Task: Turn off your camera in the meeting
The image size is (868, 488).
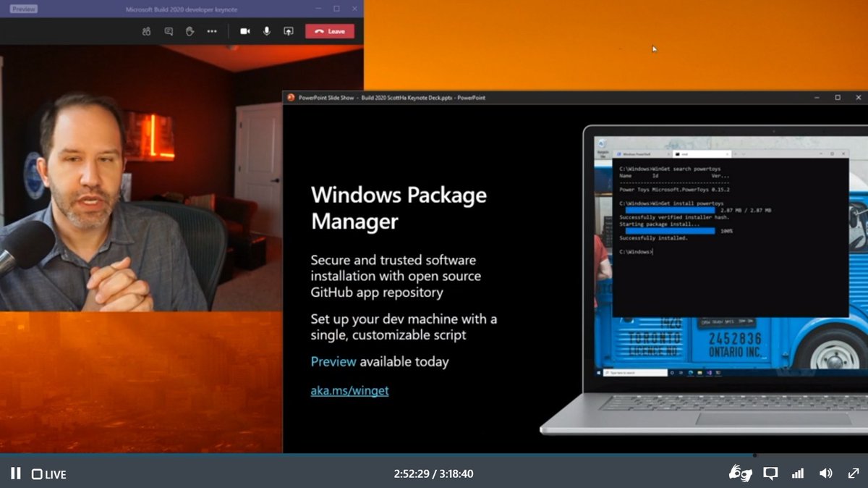Action: click(x=244, y=31)
